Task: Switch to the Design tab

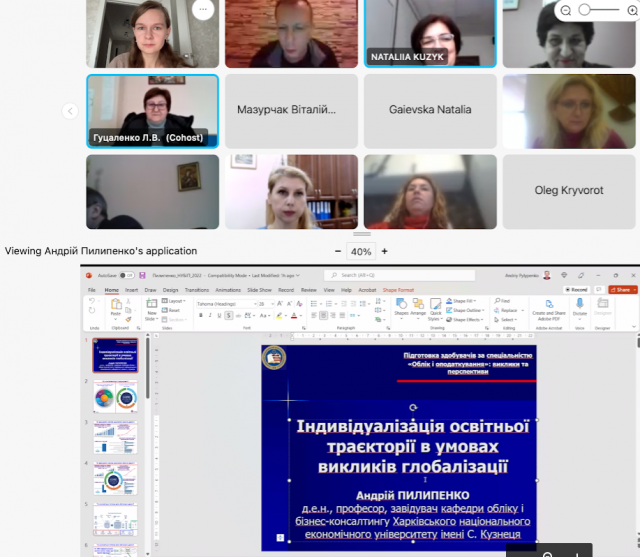Action: coord(171,290)
